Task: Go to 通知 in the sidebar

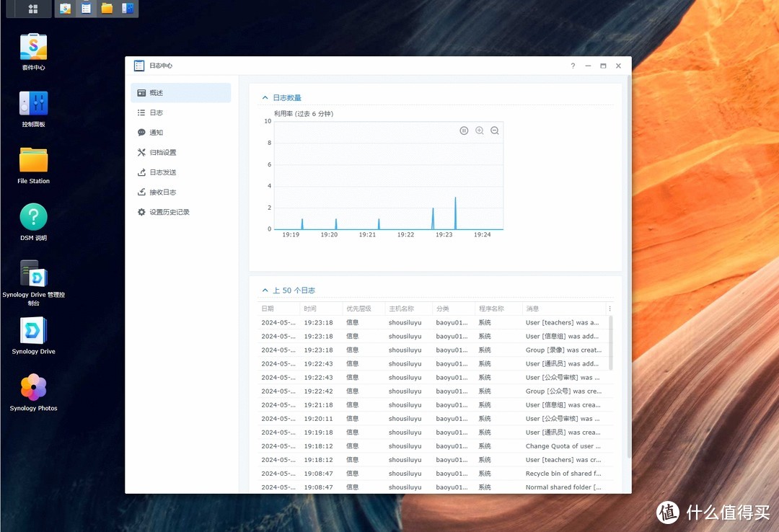Action: pos(156,133)
